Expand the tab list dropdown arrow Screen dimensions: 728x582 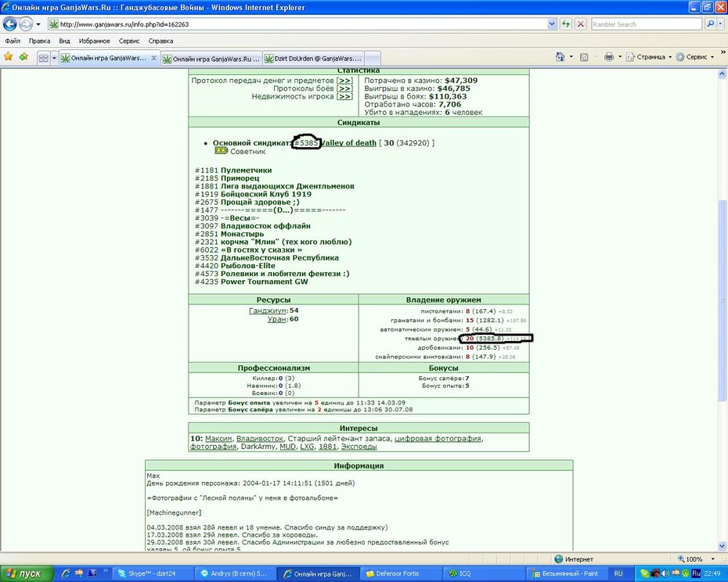(54, 58)
